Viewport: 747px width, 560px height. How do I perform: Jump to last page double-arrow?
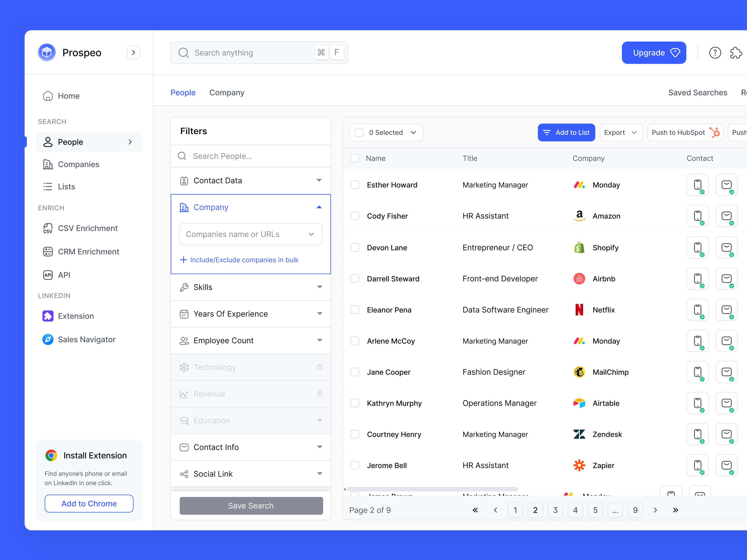(675, 510)
